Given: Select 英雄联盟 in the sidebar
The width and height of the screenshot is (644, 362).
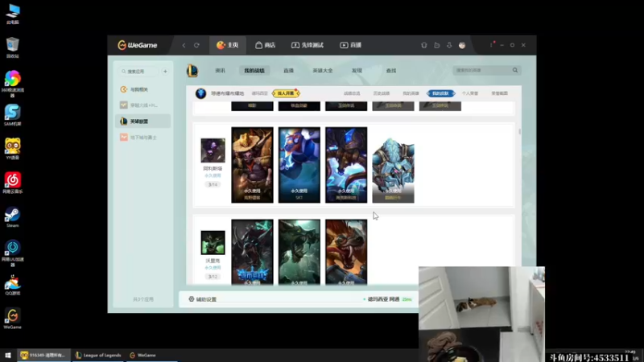Looking at the screenshot, I should (x=142, y=121).
